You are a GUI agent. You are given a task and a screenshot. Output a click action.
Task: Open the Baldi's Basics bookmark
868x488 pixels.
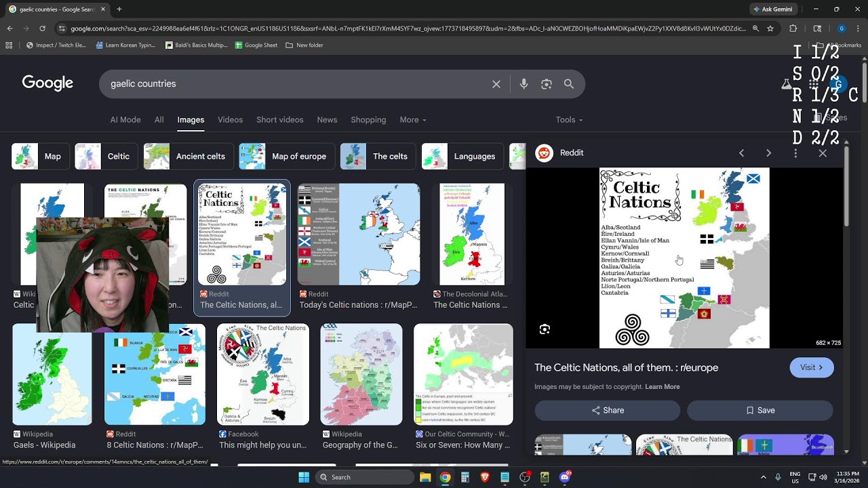point(197,45)
